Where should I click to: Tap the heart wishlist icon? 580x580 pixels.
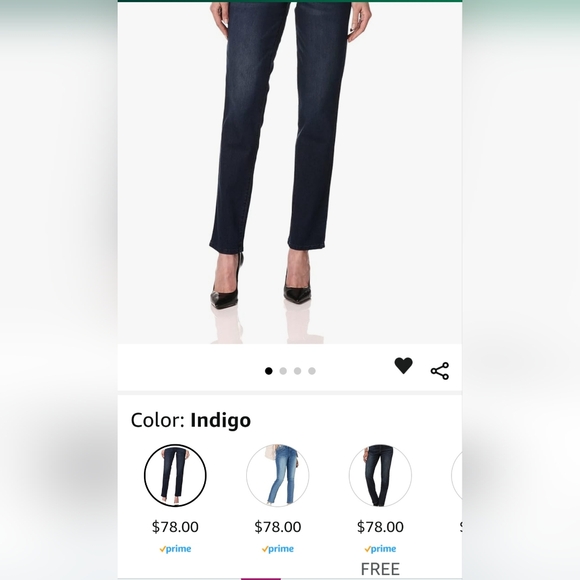click(x=403, y=366)
